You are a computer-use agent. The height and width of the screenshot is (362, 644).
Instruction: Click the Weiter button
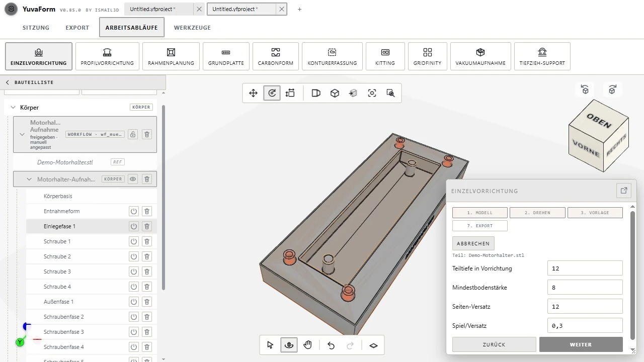[581, 344]
